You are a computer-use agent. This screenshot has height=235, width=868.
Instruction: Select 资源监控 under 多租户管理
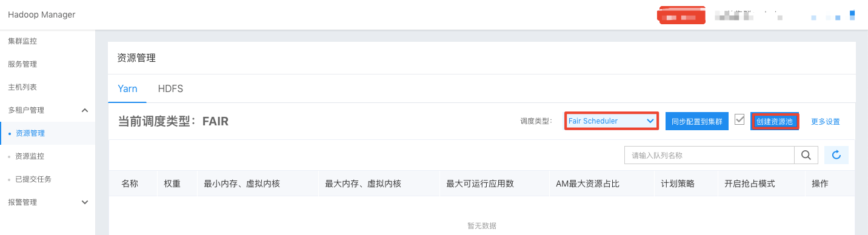pos(30,156)
